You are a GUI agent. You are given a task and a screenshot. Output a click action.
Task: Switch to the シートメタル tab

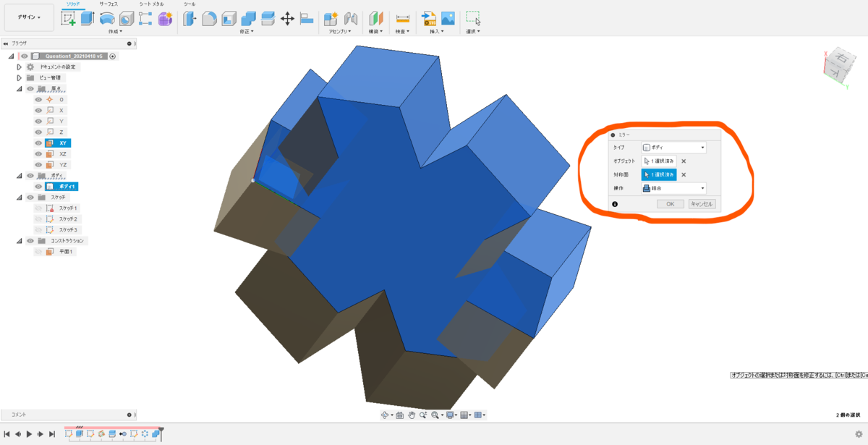point(151,4)
